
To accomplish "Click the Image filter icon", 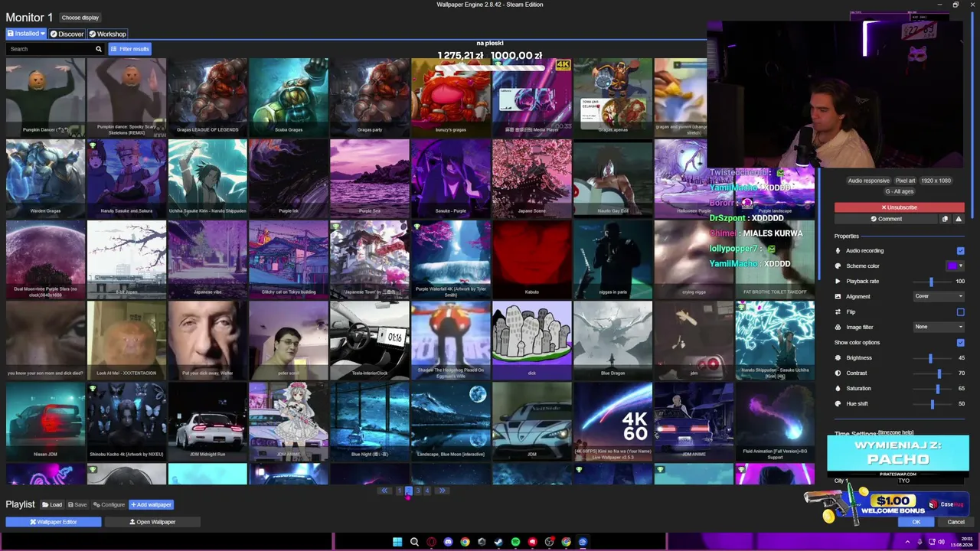I will tap(838, 328).
